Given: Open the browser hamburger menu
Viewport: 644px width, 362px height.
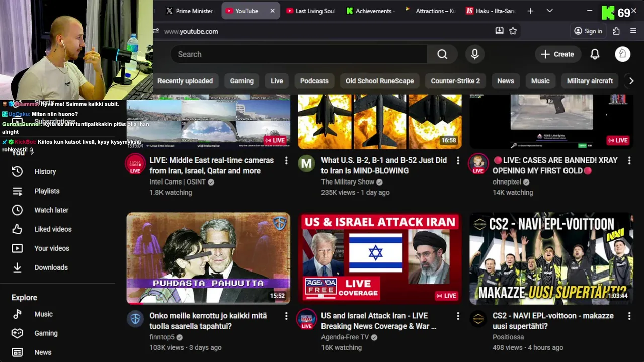Looking at the screenshot, I should (633, 31).
